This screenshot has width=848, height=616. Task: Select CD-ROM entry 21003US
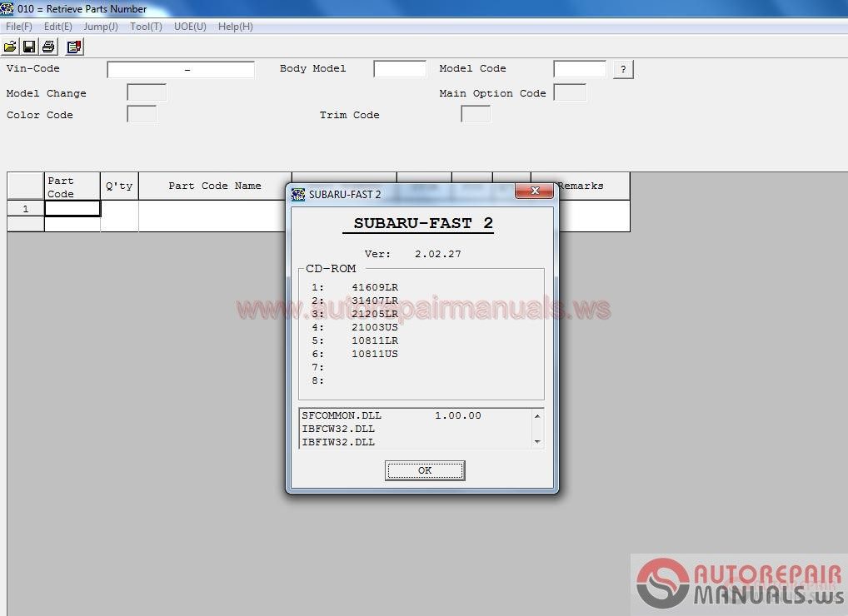[375, 327]
